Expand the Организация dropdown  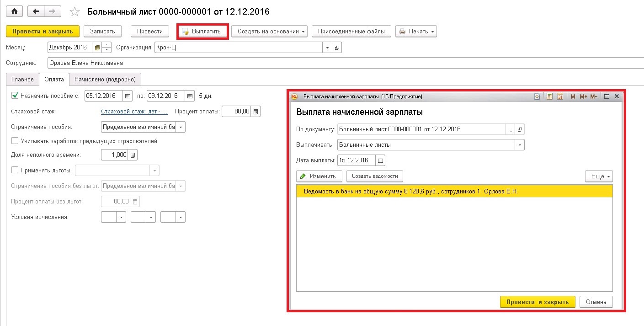[x=327, y=47]
